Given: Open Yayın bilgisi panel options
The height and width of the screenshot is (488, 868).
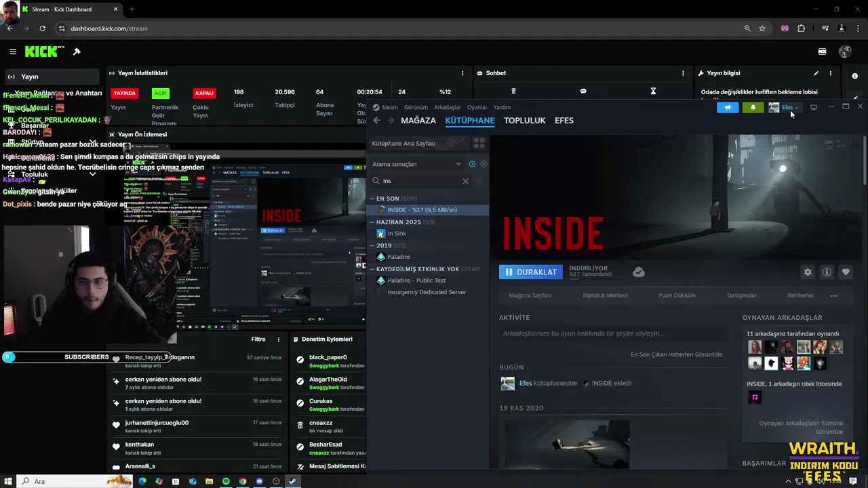Looking at the screenshot, I should (830, 73).
